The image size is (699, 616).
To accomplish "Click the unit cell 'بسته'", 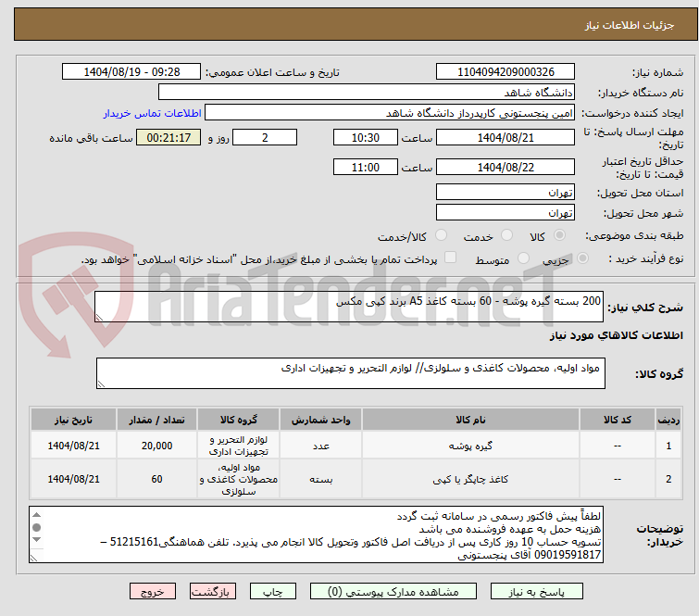I will 321,479.
